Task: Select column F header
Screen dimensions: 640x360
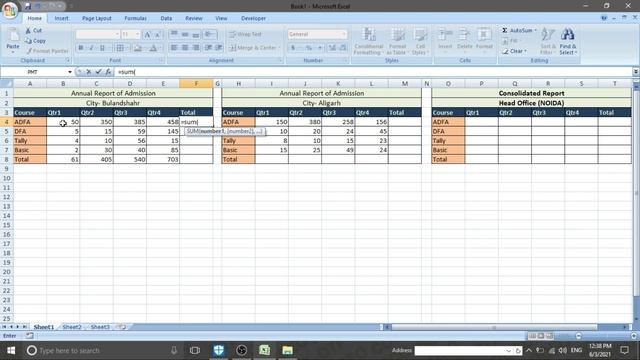Action: 196,84
